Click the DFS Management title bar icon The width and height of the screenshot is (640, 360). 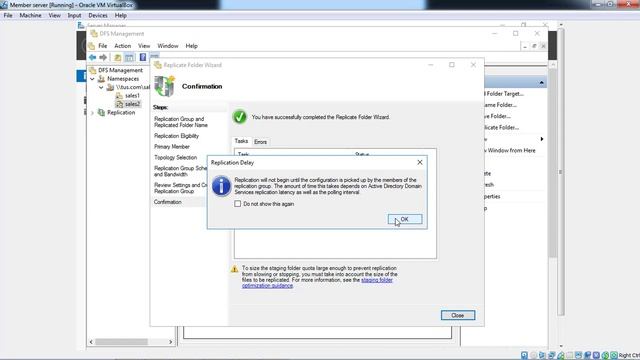(94, 33)
